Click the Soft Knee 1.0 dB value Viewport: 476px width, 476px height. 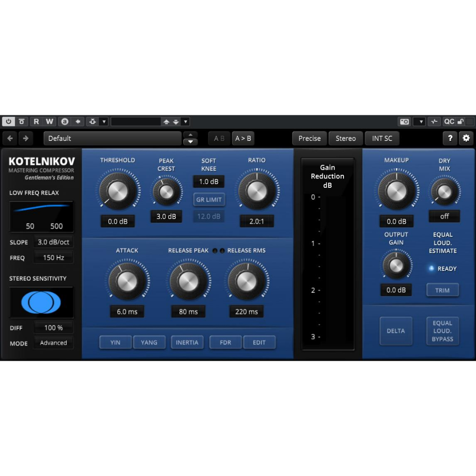click(x=209, y=182)
